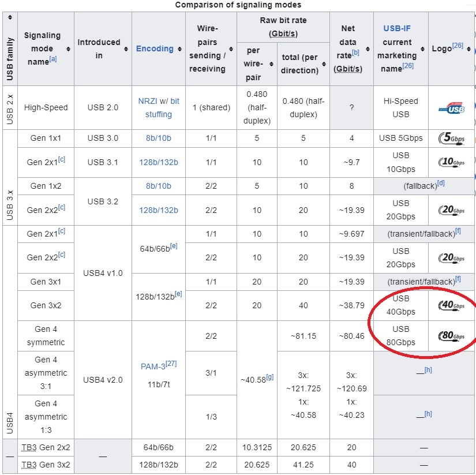Select the '11b/7t' encoding text
Image resolution: width=476 pixels, height=475 pixels.
[x=159, y=384]
